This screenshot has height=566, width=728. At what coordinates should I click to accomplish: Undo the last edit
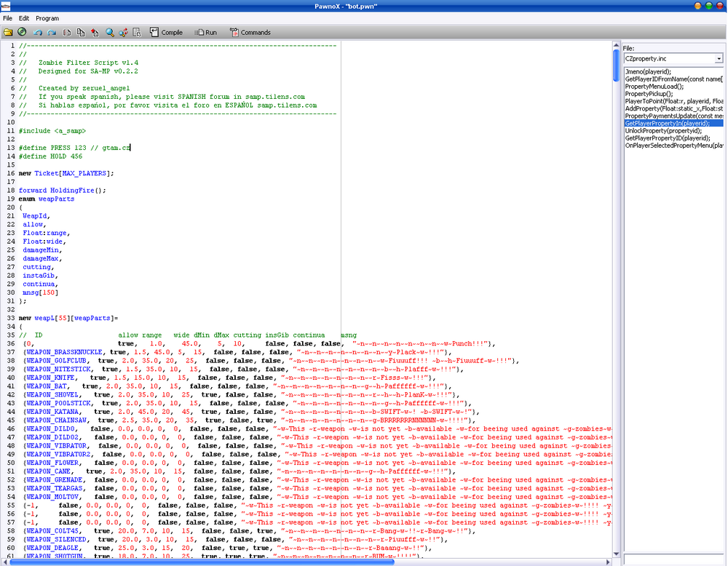tap(37, 32)
